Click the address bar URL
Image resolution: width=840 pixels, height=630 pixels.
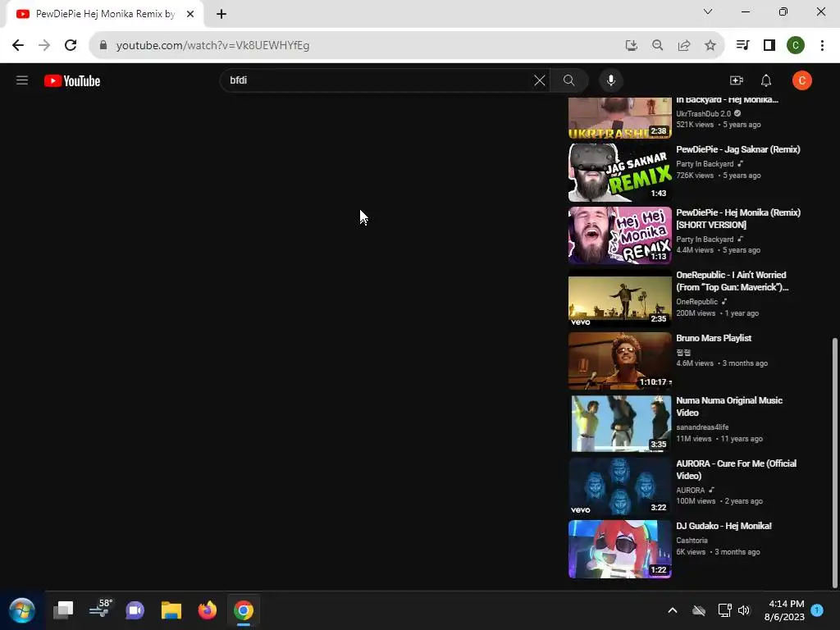[212, 46]
